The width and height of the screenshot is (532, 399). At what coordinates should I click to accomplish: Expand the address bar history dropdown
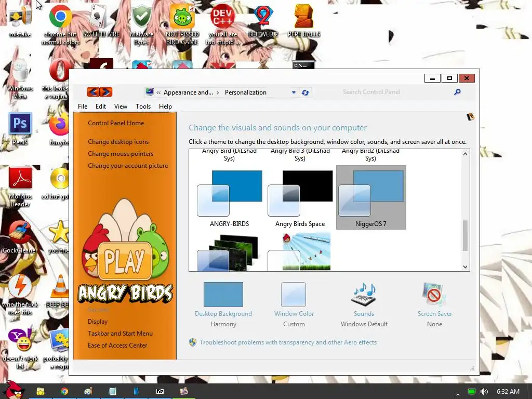(294, 92)
